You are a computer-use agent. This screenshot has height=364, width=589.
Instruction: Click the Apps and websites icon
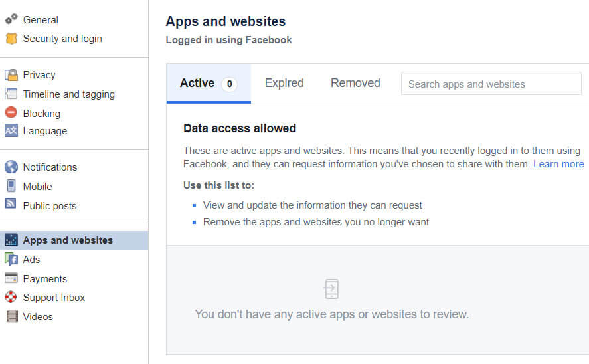tap(11, 240)
